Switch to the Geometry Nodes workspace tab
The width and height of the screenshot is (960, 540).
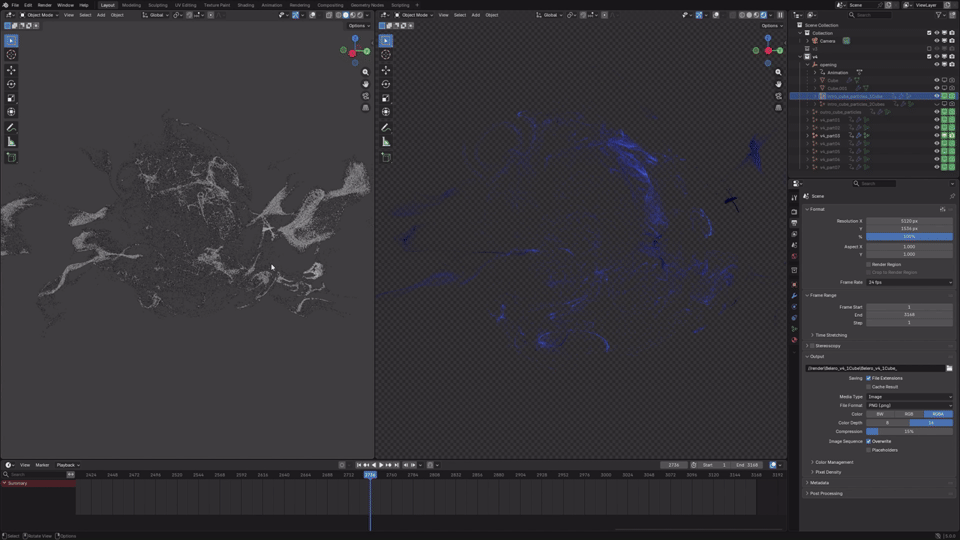click(367, 5)
